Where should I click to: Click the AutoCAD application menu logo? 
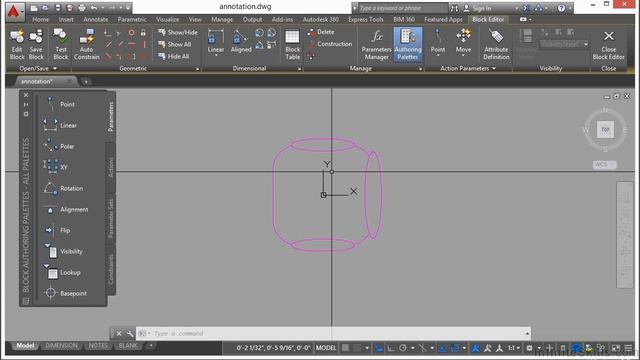[14, 12]
